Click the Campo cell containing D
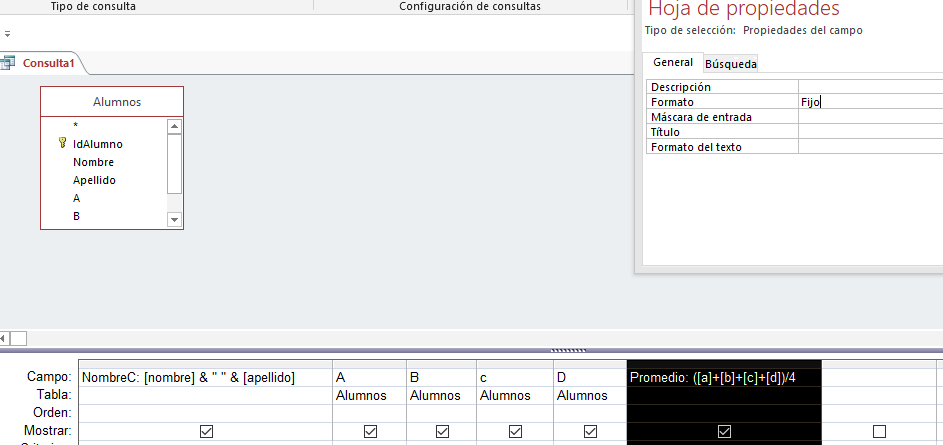The height and width of the screenshot is (445, 943). [x=590, y=378]
